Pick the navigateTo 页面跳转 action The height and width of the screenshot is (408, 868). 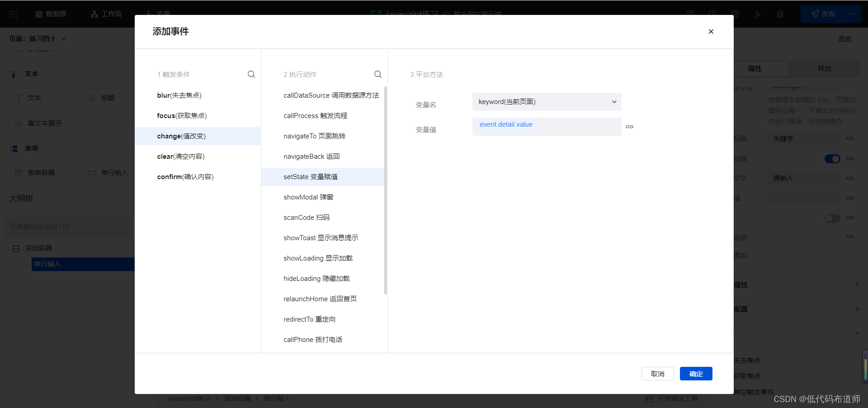tap(314, 136)
